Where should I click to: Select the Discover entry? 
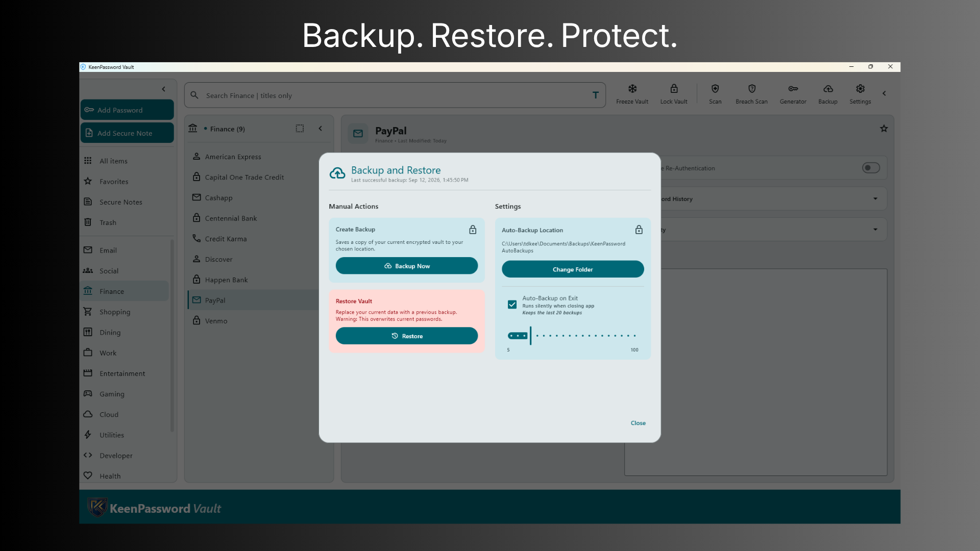pos(254,259)
